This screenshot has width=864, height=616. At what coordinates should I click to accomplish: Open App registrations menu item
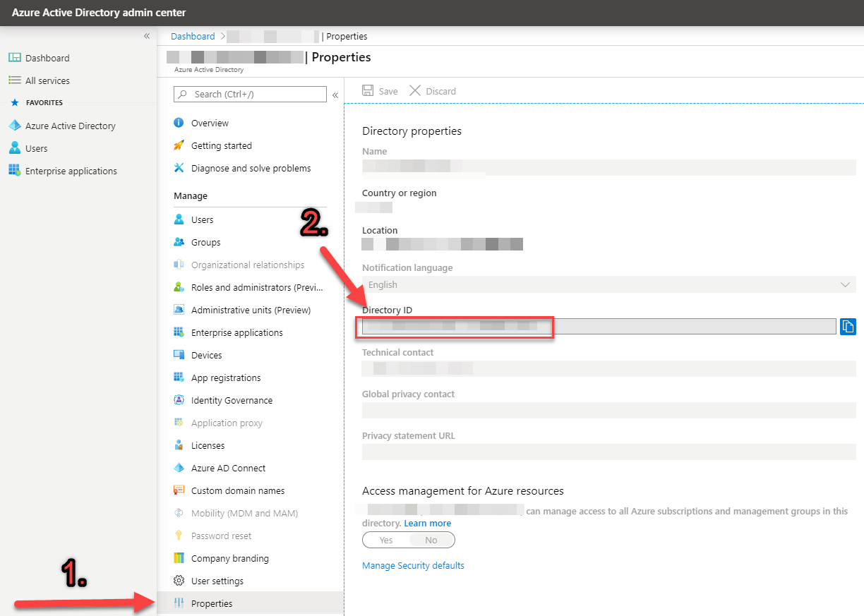226,378
